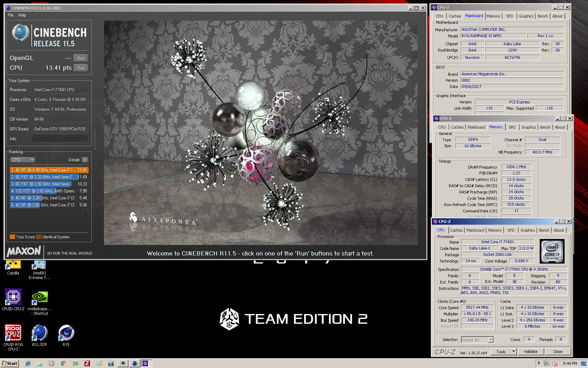The width and height of the screenshot is (588, 368).
Task: Click the Tools button in CPU-Z
Action: click(501, 352)
